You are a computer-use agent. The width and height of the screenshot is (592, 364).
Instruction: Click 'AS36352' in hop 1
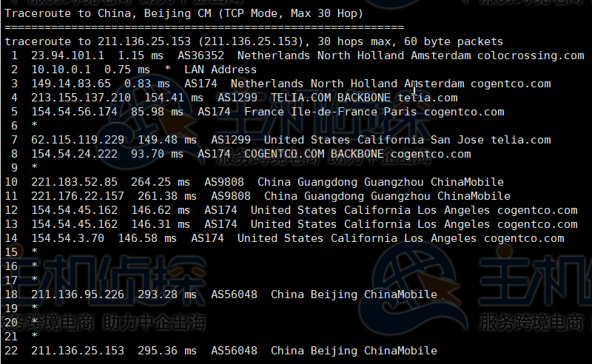click(201, 55)
